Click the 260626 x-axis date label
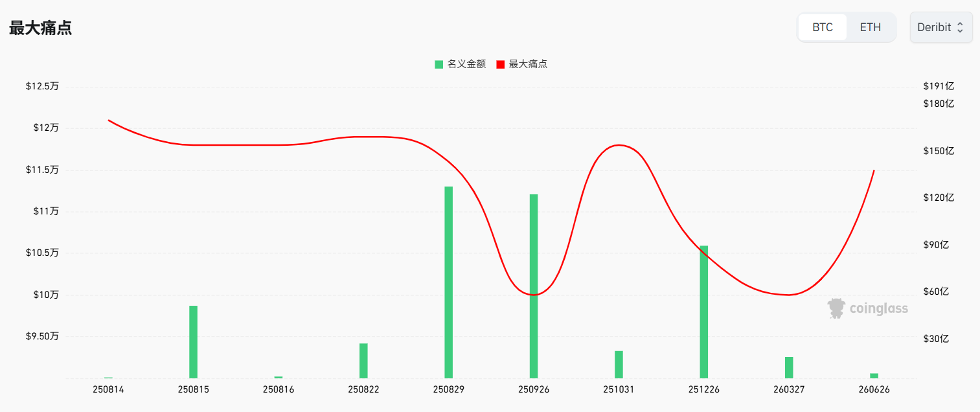The height and width of the screenshot is (412, 980). (x=874, y=389)
